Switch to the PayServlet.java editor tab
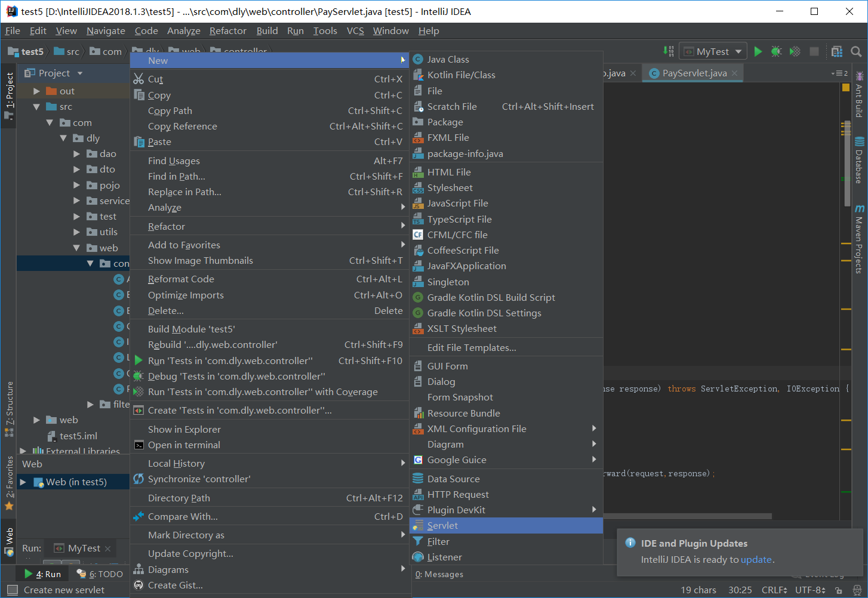Viewport: 868px width, 598px height. tap(691, 72)
